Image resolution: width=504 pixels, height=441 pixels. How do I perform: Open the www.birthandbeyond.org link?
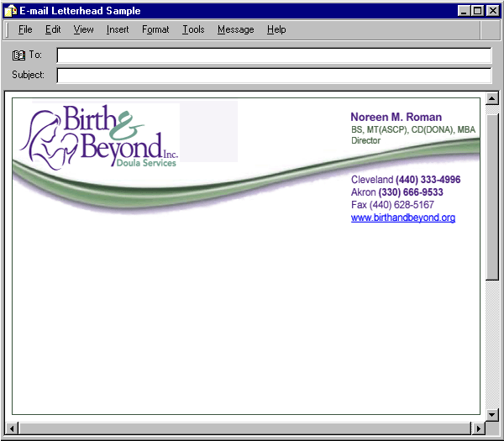click(403, 218)
